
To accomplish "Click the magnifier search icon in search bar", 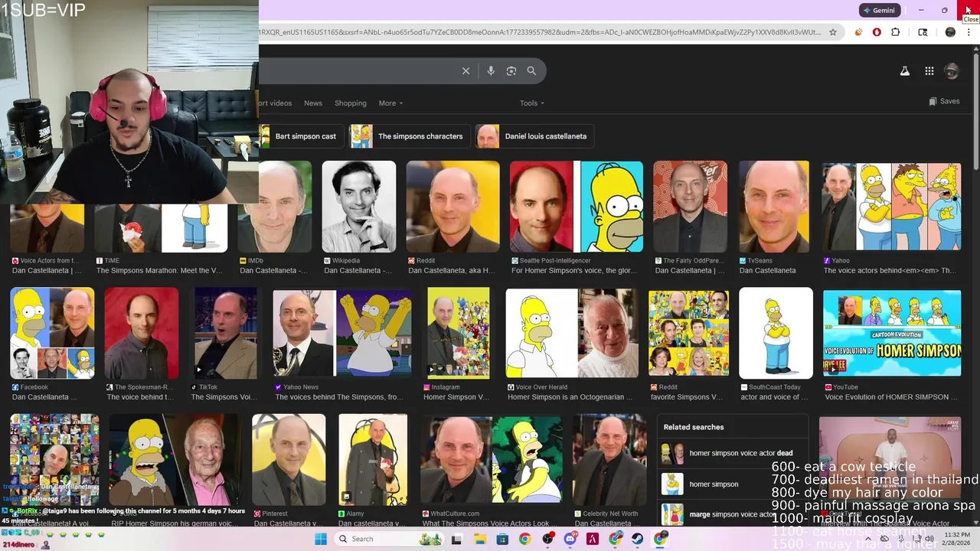I will point(531,70).
